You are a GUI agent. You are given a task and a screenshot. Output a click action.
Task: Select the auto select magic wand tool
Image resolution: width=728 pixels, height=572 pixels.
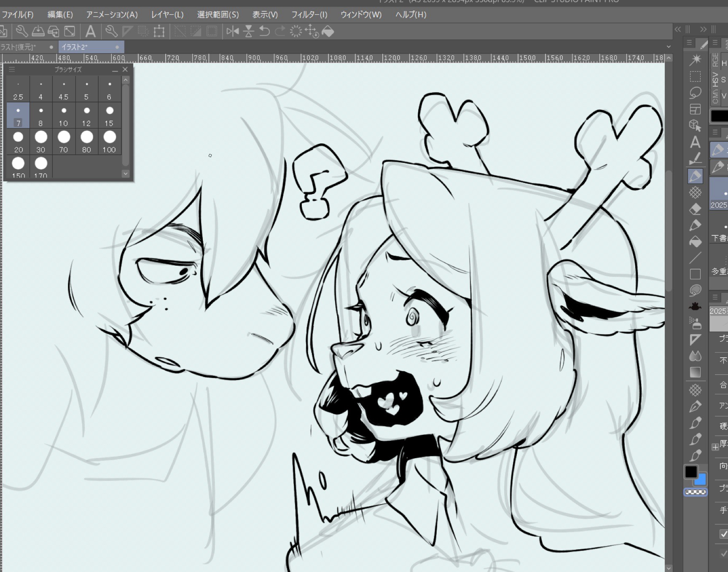tap(695, 59)
